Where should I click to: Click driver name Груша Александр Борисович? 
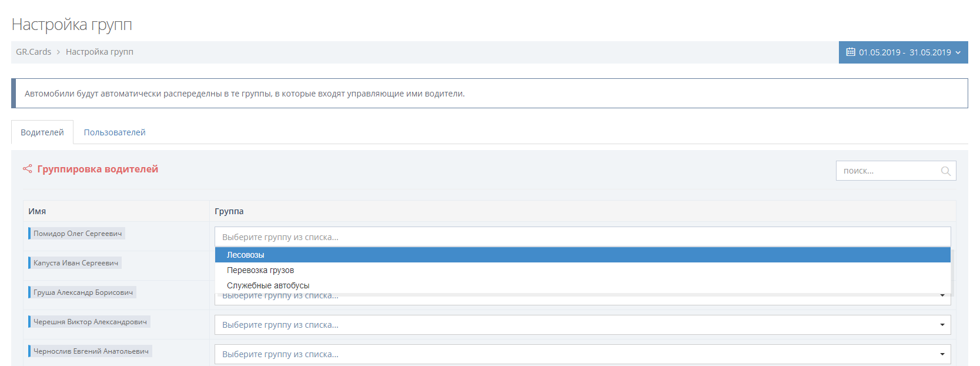click(83, 292)
